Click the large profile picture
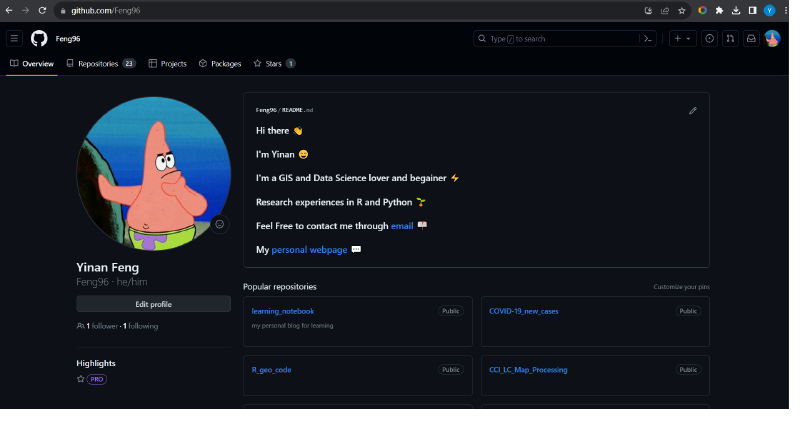The width and height of the screenshot is (800, 429). (x=153, y=173)
